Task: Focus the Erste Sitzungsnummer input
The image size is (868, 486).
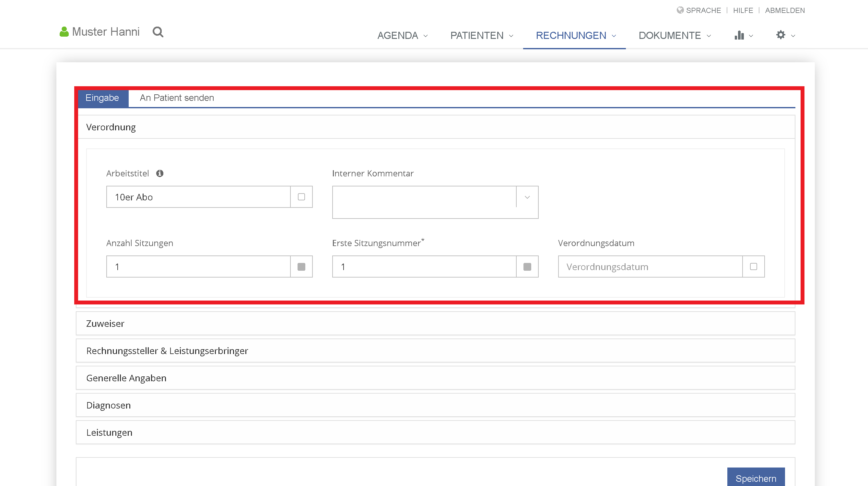Action: point(424,267)
